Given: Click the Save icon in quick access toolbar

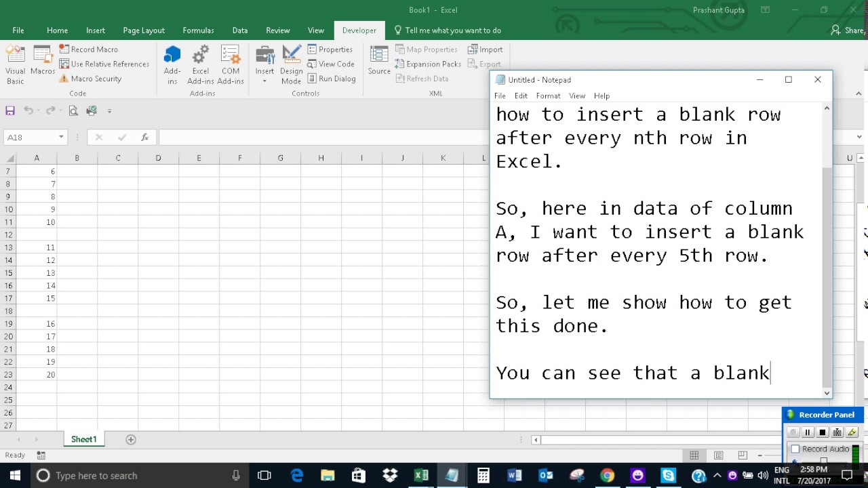Looking at the screenshot, I should 10,110.
